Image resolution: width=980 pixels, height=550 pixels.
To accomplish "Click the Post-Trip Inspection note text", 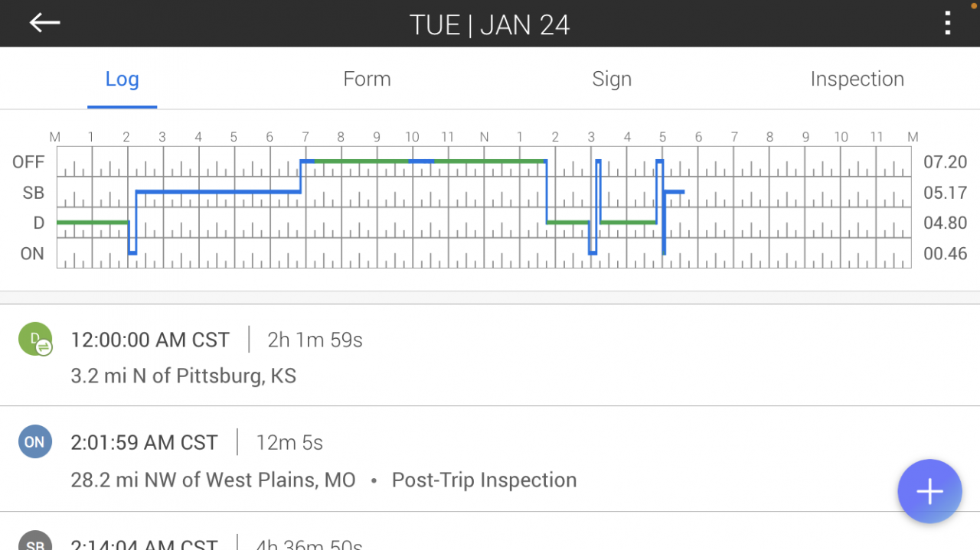I will [484, 480].
